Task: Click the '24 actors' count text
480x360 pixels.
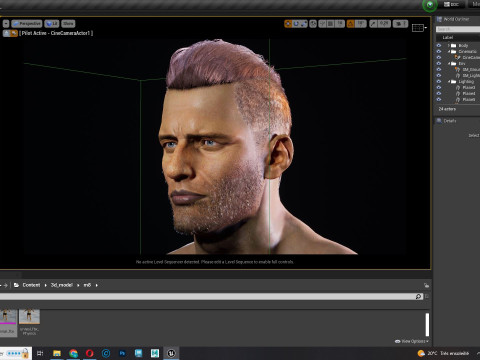Action: 447,109
